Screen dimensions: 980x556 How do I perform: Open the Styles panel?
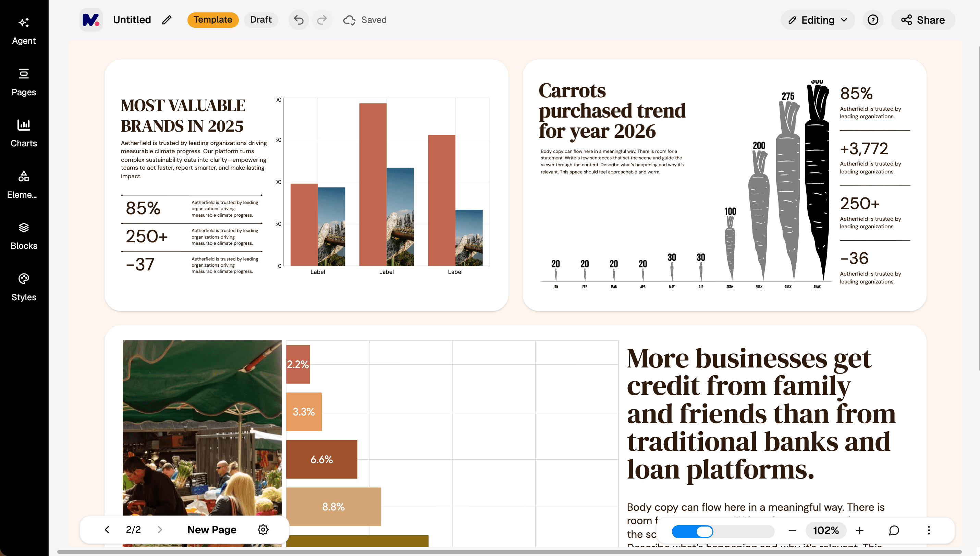[x=24, y=287]
